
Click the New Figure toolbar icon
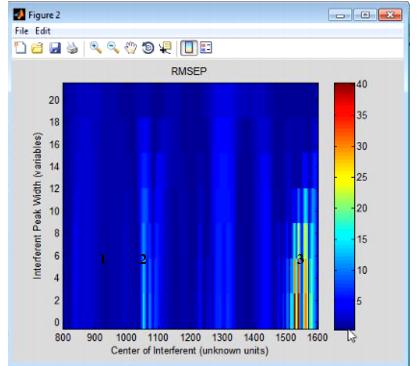coord(21,48)
